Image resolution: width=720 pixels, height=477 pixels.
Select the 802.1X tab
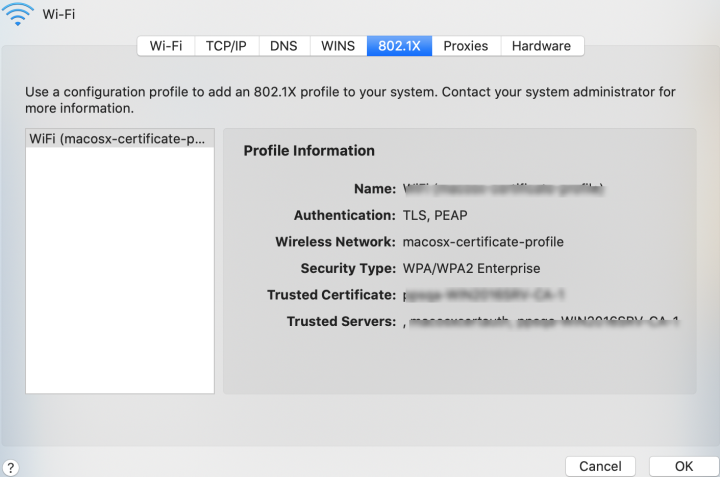tap(399, 46)
